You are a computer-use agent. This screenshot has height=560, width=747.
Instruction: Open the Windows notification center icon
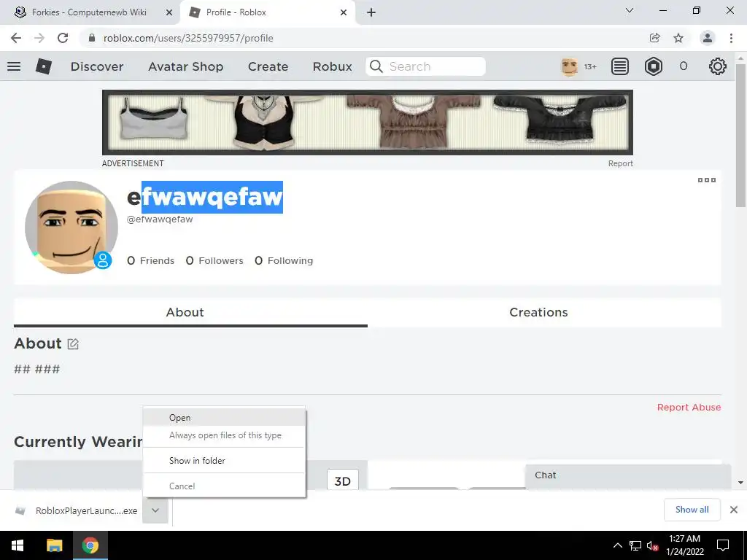(723, 545)
